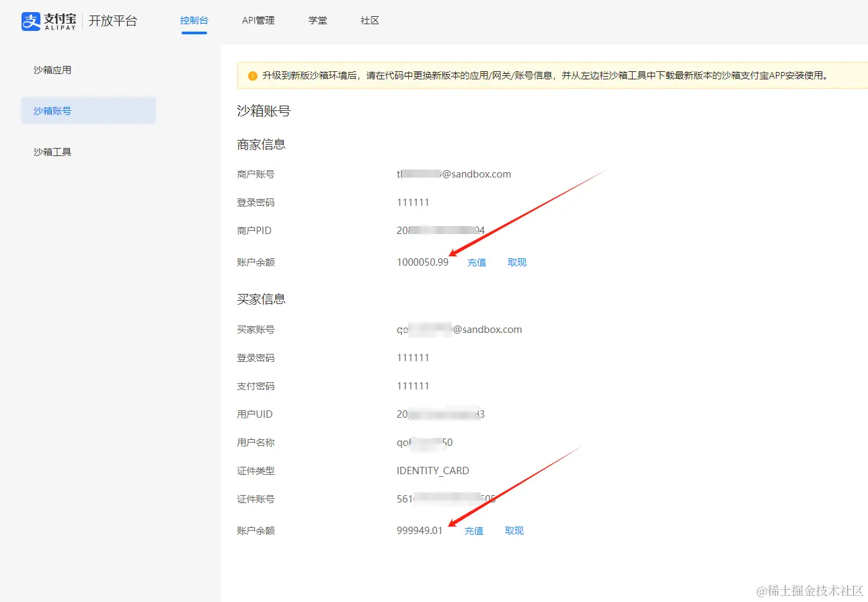
Task: Open the API管理 tab
Action: click(x=258, y=21)
